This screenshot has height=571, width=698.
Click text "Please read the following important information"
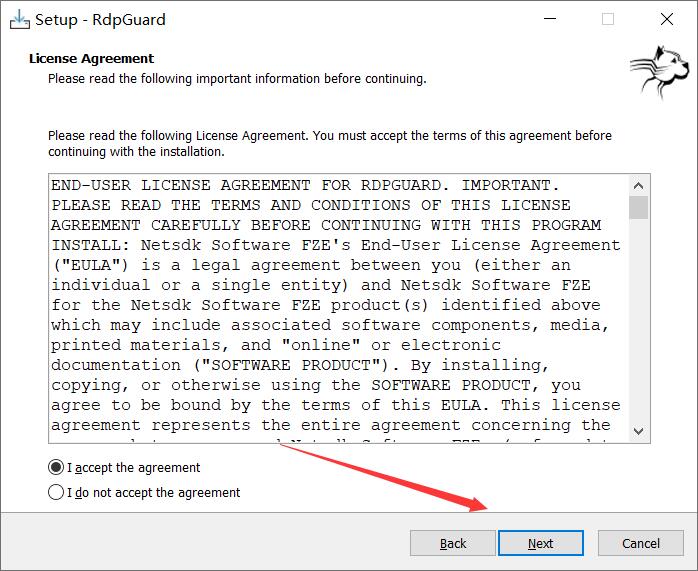[x=184, y=79]
